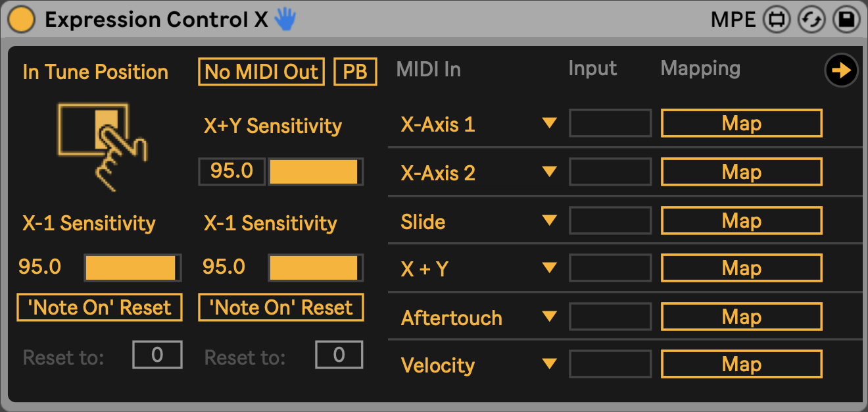Open the Slide MIDI input dropdown
This screenshot has height=412, width=868.
(x=549, y=220)
